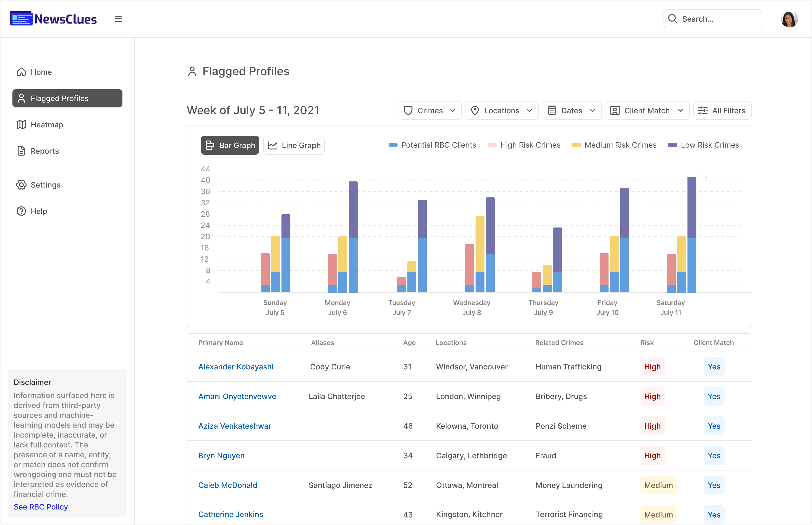The image size is (812, 525).
Task: Toggle Low Risk Crimes legend series
Action: pyautogui.click(x=703, y=145)
